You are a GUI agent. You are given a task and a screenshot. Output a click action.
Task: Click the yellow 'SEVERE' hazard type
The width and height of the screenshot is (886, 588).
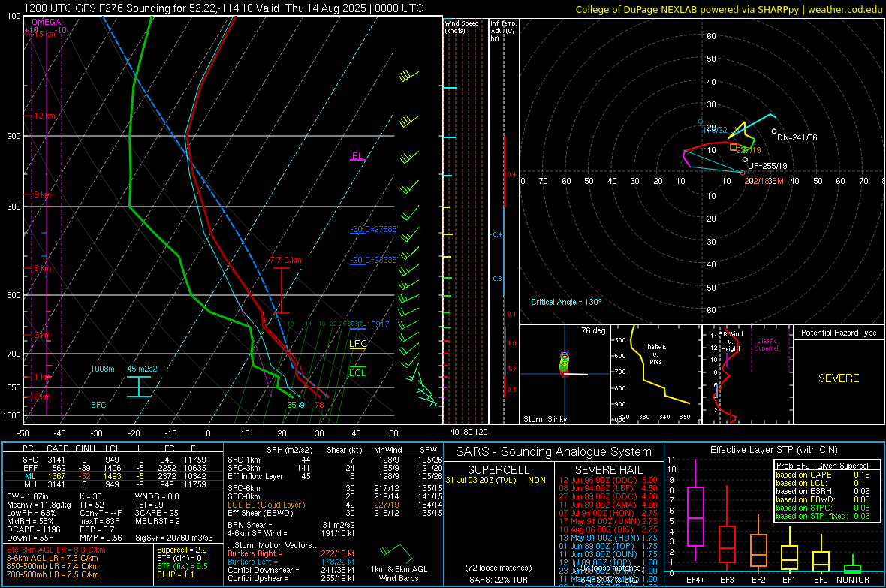[839, 378]
